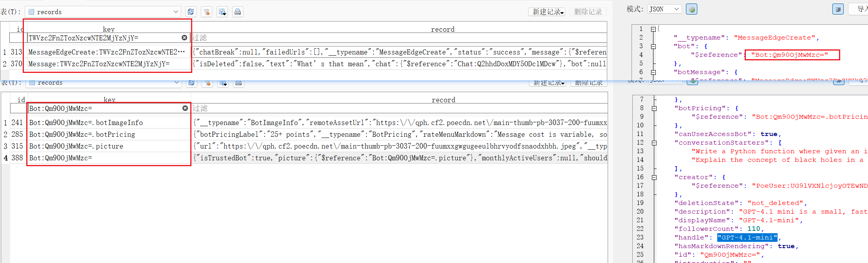Viewport: 868px width, 263px height.
Task: Click the indent icon left of import button
Action: coord(838,9)
